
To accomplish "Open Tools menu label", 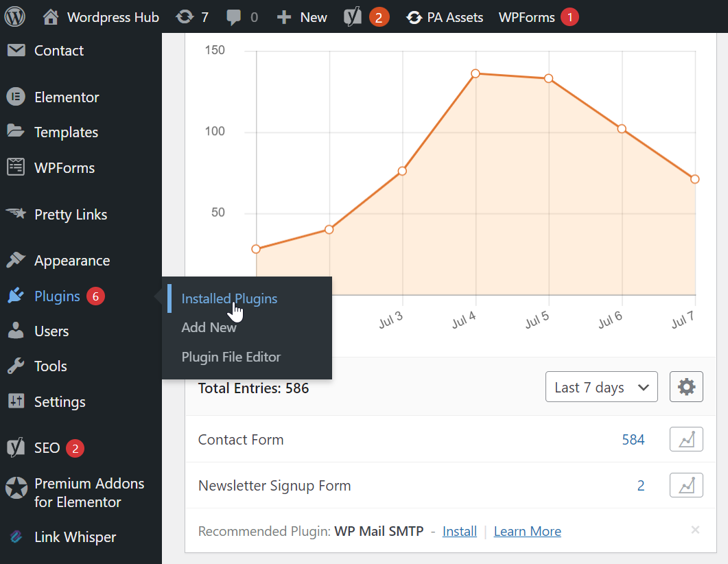I will pos(51,366).
